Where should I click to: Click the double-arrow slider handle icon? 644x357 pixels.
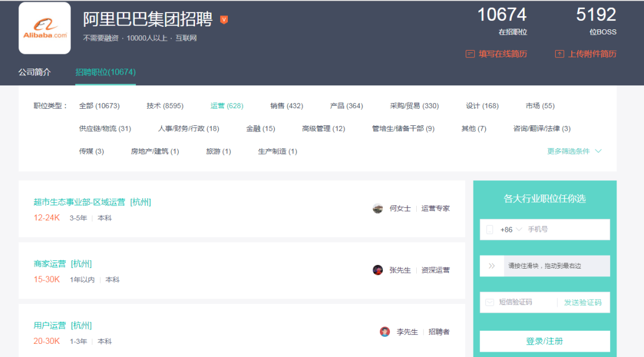pos(491,266)
